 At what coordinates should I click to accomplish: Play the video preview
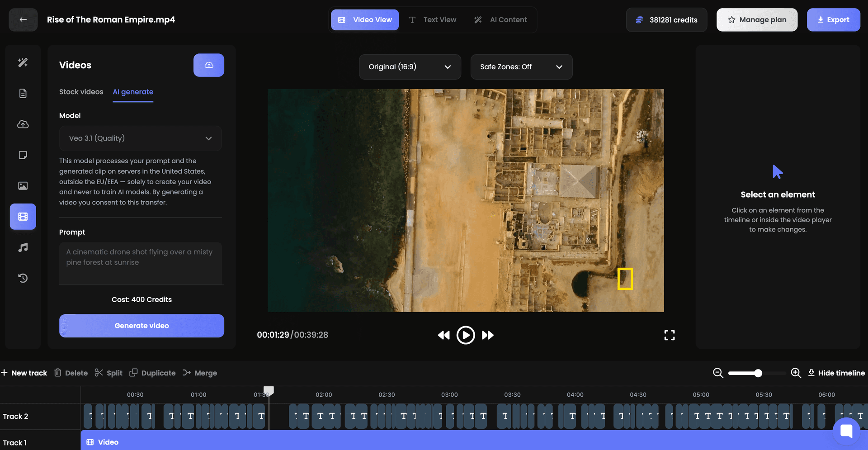click(466, 335)
